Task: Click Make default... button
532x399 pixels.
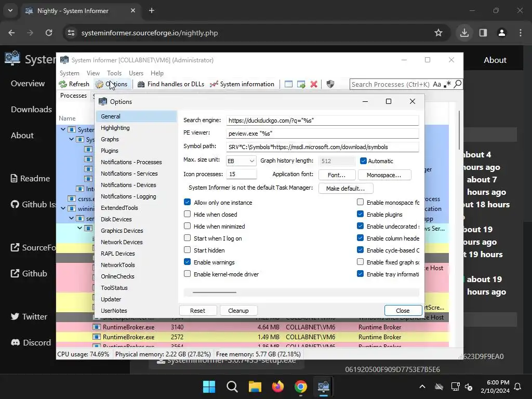Action: 345,188
